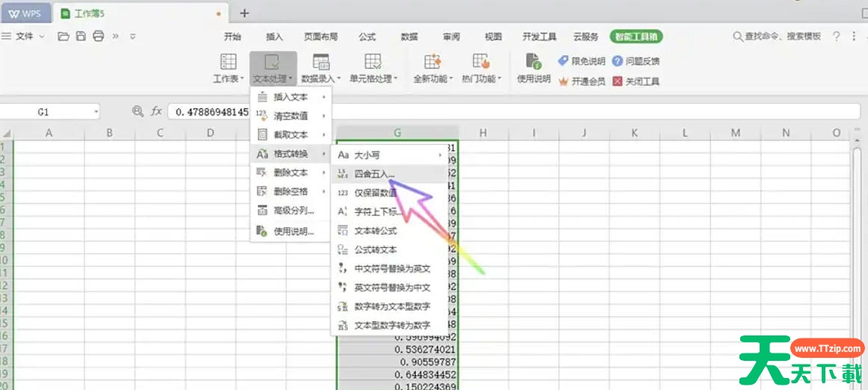
Task: Open the 数据录入 ribbon icon
Action: (x=321, y=61)
